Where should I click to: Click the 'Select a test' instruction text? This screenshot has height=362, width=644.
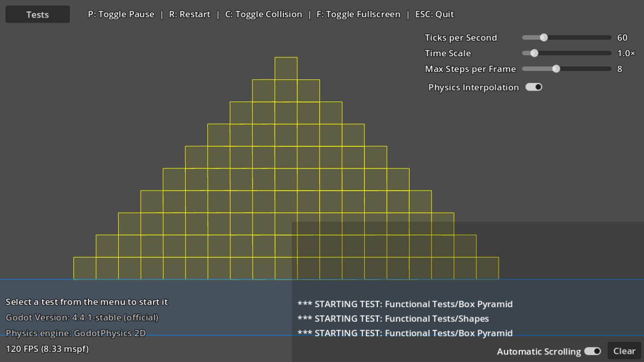click(x=87, y=302)
